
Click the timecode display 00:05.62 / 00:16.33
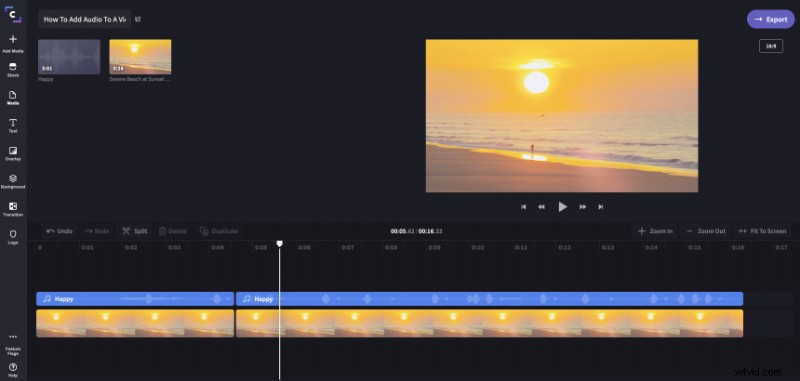pos(416,231)
